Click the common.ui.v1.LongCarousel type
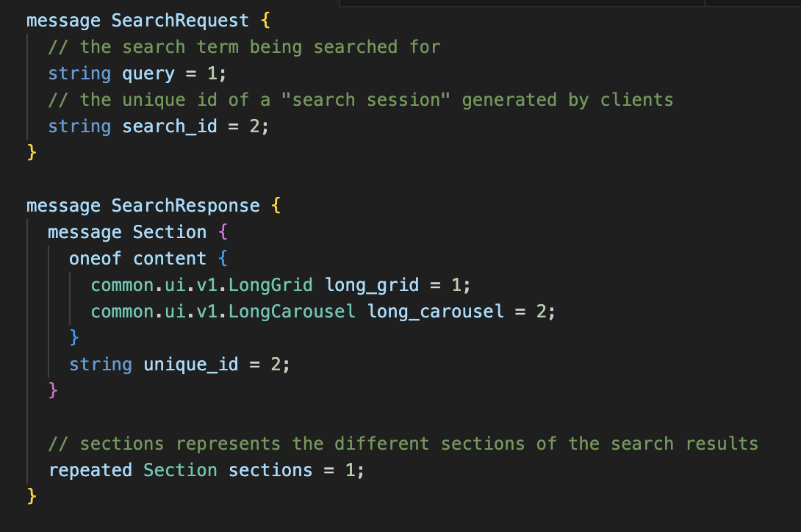 point(223,312)
